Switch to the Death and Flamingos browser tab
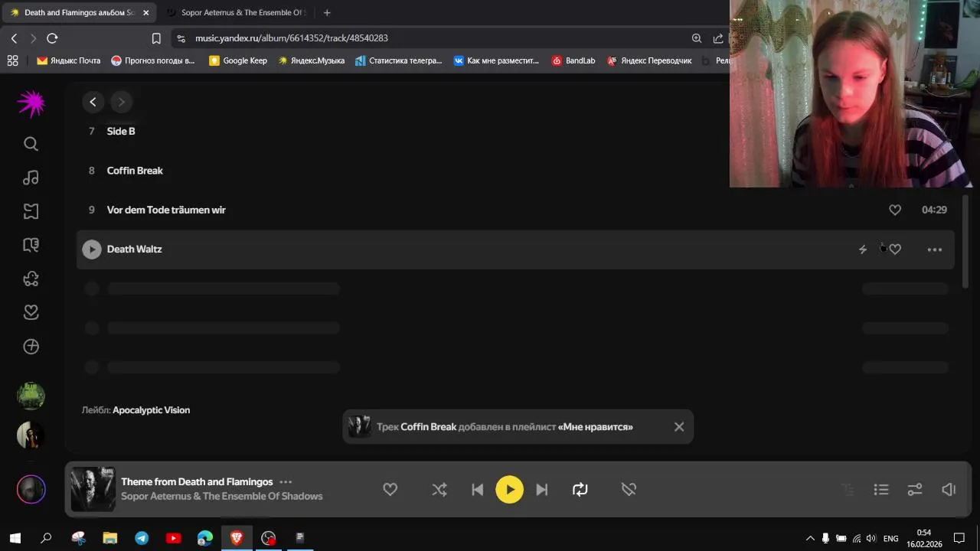 80,12
